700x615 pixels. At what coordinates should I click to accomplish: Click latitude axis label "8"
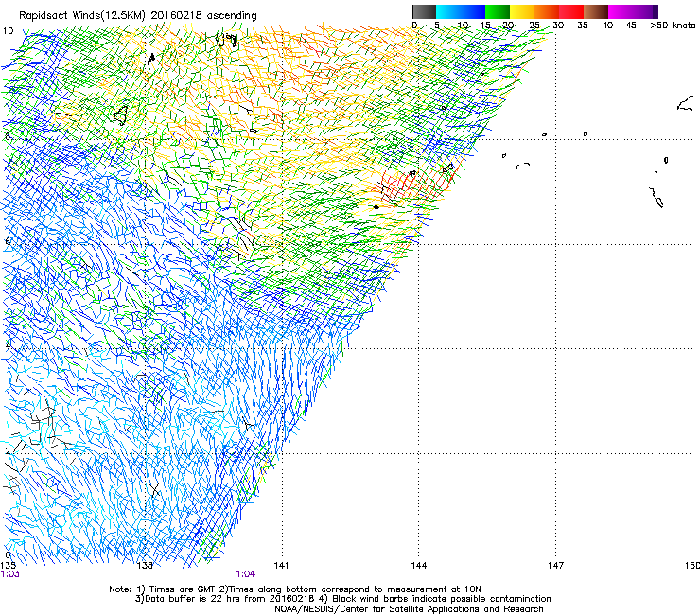(8, 136)
